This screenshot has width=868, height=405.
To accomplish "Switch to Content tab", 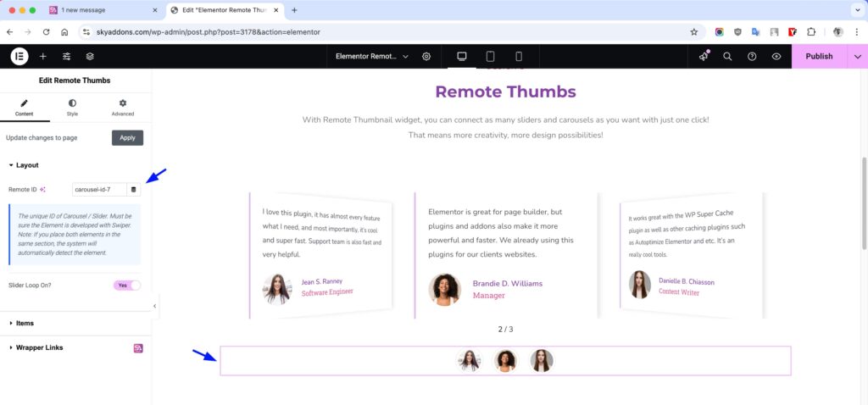I will click(25, 108).
